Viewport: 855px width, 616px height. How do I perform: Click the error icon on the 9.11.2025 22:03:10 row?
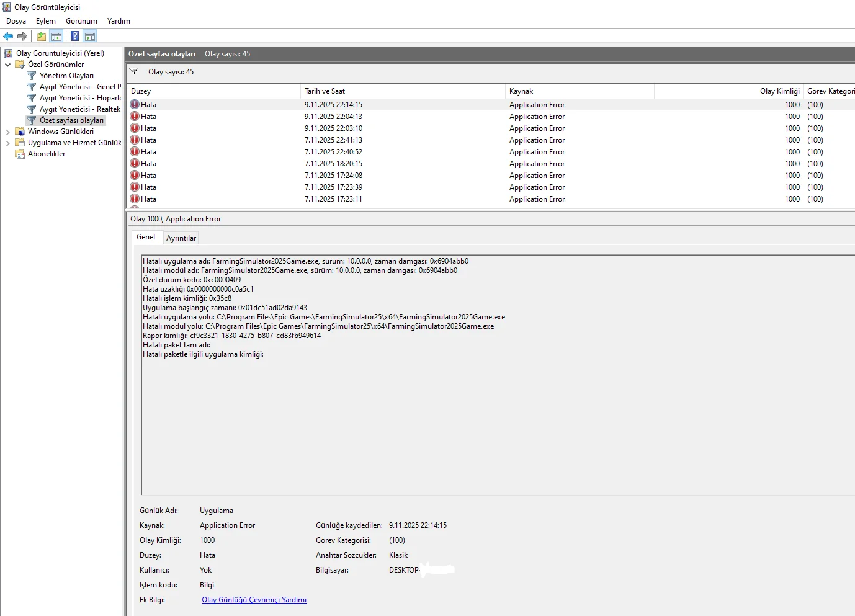pyautogui.click(x=135, y=128)
